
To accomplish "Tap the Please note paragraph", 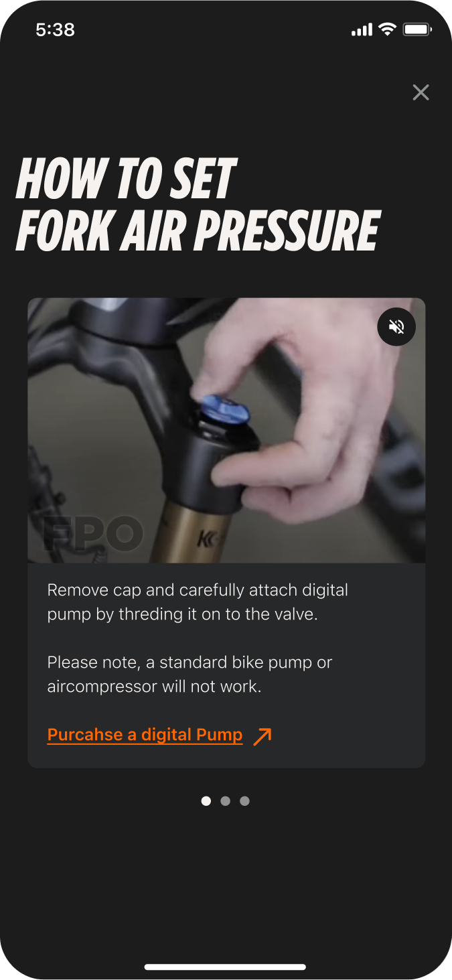I will coord(190,675).
